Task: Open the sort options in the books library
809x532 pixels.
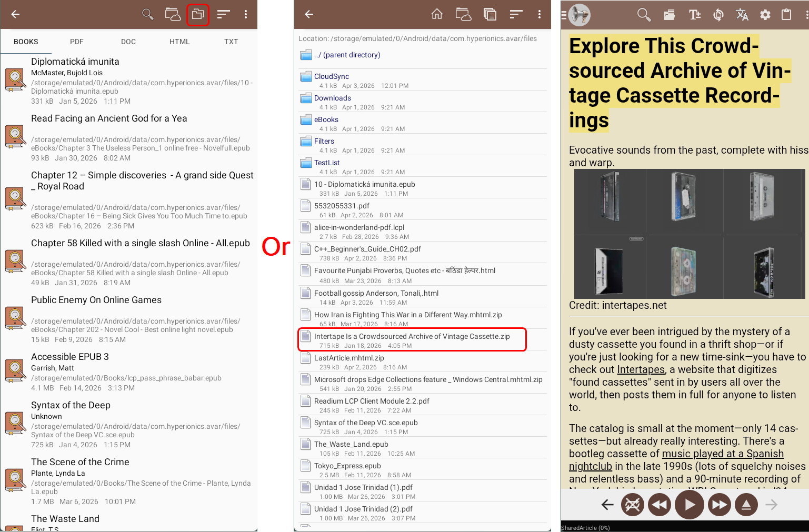Action: 224,14
